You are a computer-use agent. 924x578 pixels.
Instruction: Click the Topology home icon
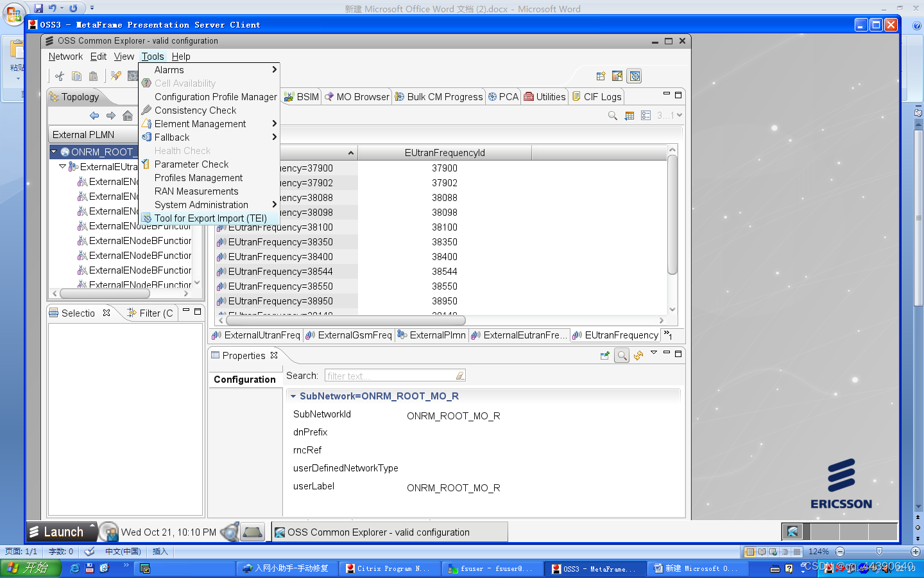tap(128, 116)
